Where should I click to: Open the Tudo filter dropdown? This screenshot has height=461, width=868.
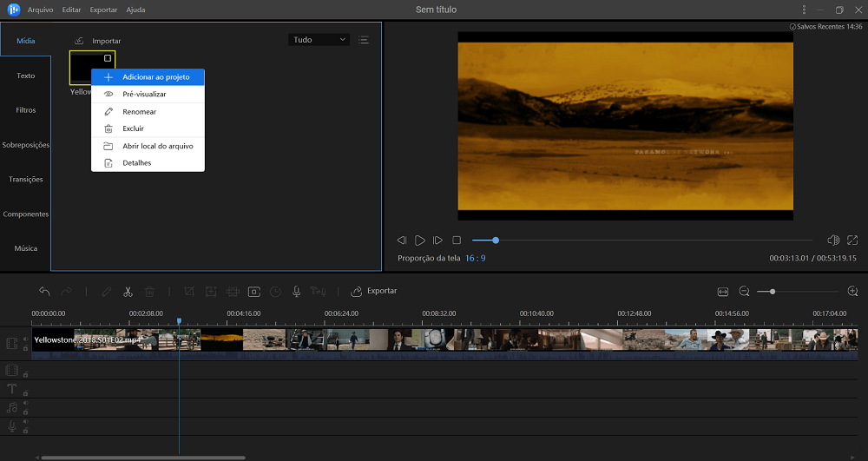point(319,40)
